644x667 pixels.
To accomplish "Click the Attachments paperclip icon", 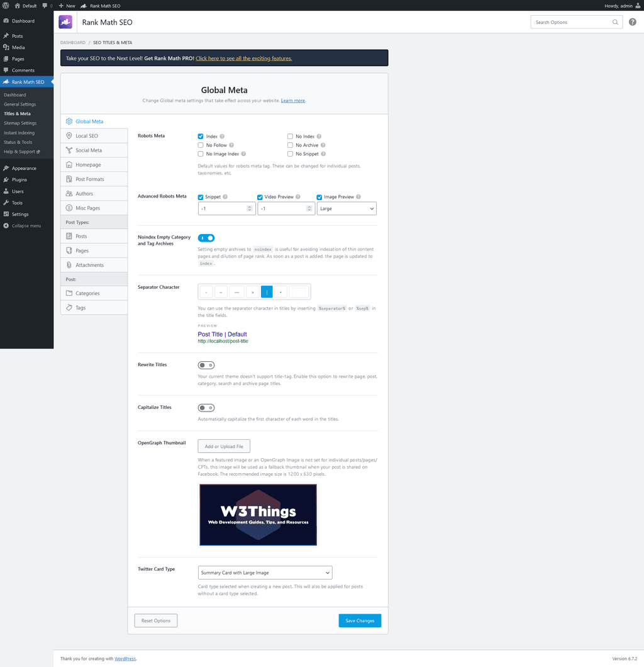I will coord(69,265).
